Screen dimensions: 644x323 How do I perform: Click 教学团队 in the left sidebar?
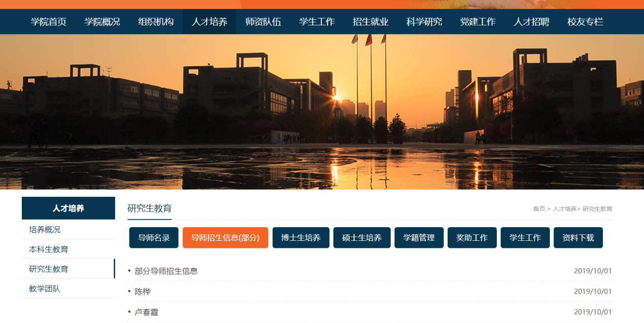45,289
